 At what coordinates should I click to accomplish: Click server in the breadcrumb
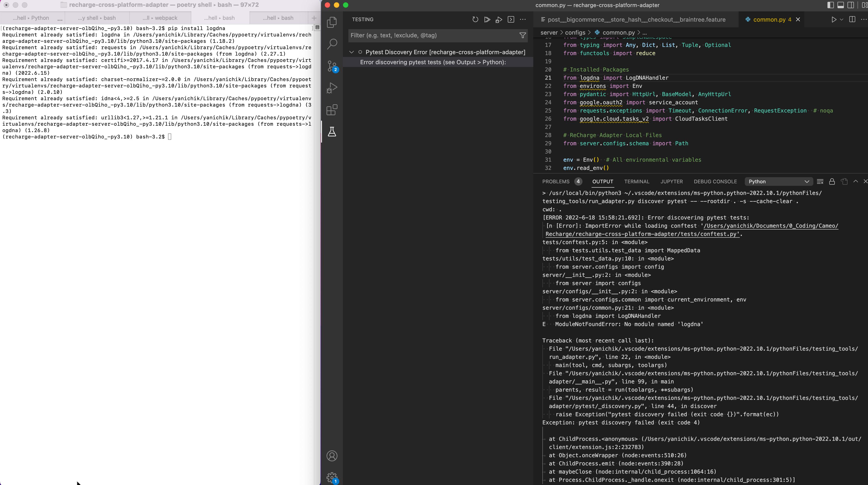[x=549, y=33]
